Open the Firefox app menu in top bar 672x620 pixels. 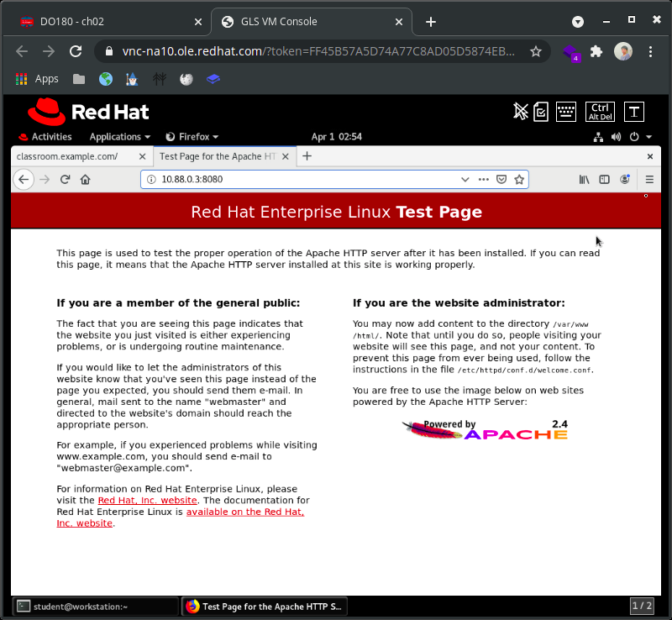click(x=192, y=137)
